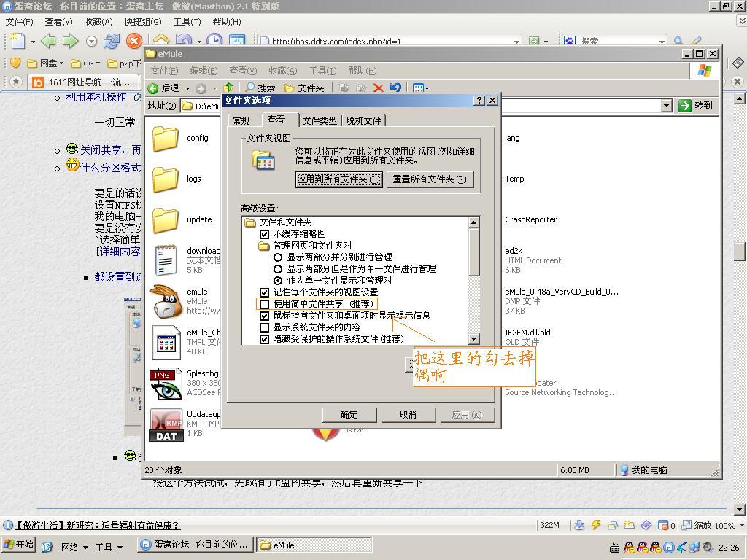
Task: Switch to the '脱机文件' tab
Action: coord(363,120)
